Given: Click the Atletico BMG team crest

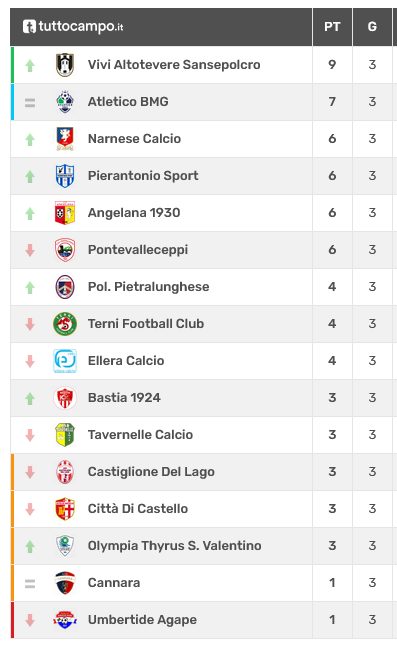Looking at the screenshot, I should (x=65, y=102).
